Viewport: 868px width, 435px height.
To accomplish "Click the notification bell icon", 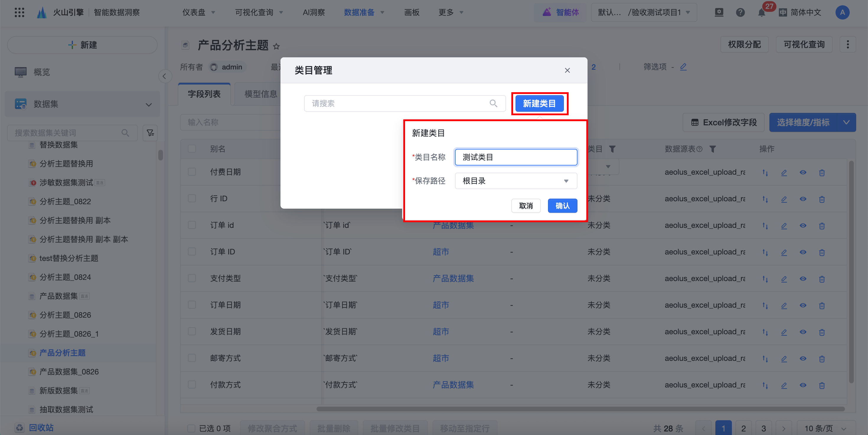I will (761, 13).
